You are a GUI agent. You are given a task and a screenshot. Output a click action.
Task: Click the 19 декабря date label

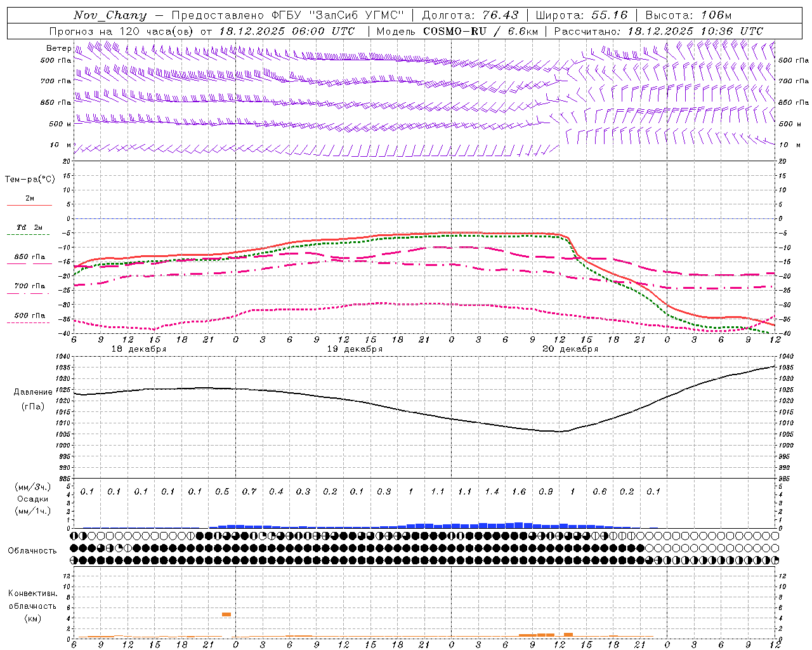[x=355, y=349]
